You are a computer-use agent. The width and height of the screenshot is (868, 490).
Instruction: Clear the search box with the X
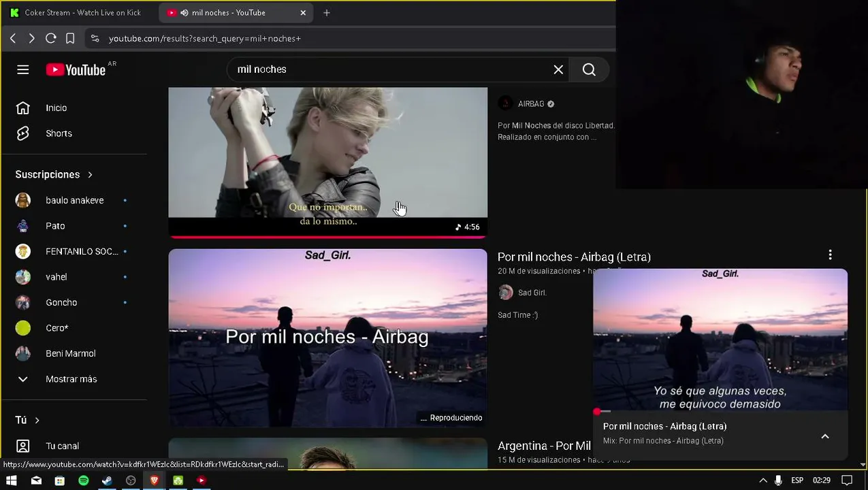click(x=558, y=69)
